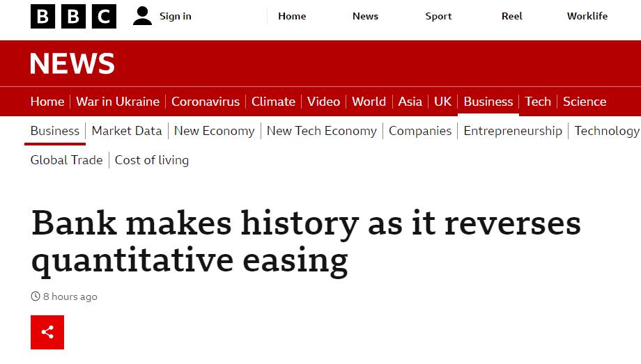The width and height of the screenshot is (641, 364).
Task: Click the red share icon button
Action: tap(47, 332)
